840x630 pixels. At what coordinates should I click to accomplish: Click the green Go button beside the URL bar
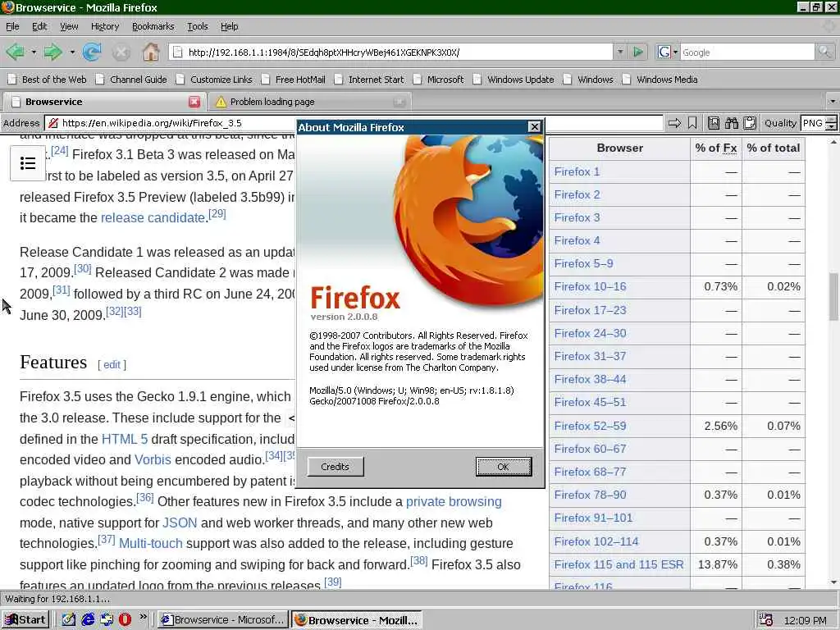637,52
